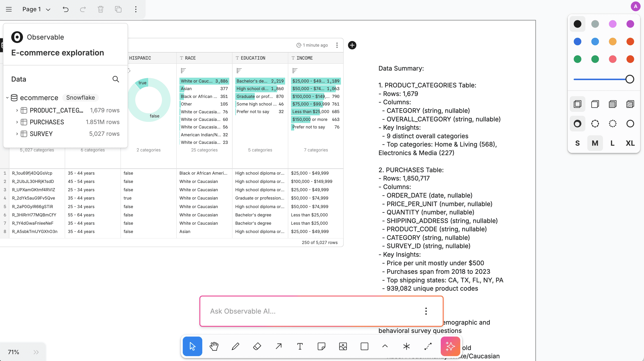Enable the pattern fill style

point(630,104)
